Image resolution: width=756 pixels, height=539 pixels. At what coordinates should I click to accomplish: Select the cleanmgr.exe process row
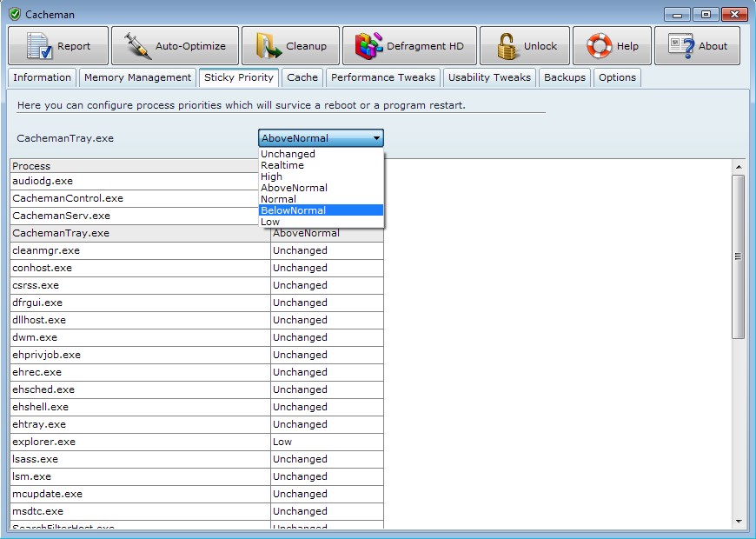140,250
